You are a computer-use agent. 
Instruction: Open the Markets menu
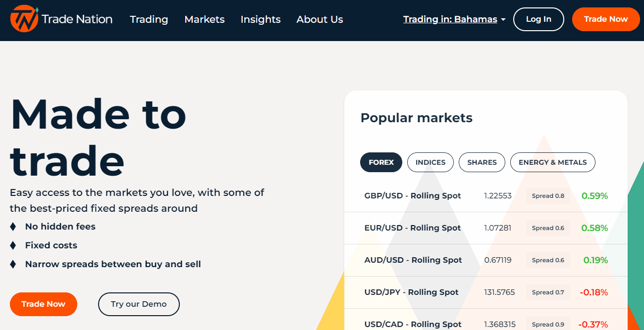point(205,19)
